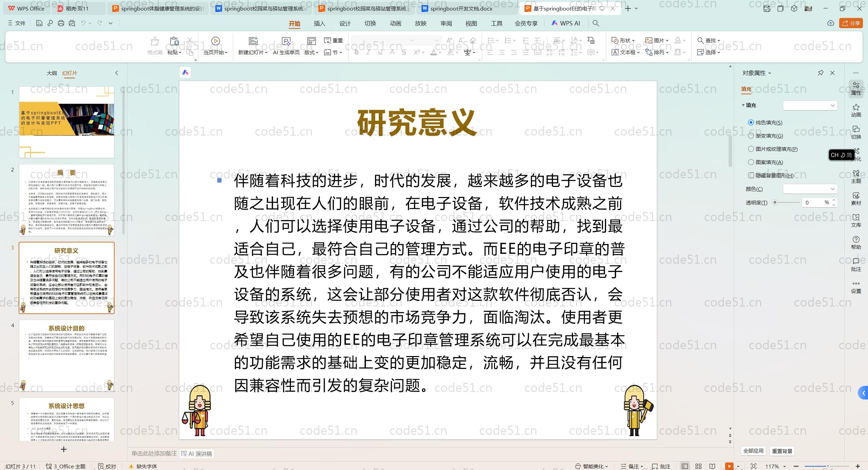Viewport: 868px width, 470px height.
Task: Collapse the slide thumbnail panel
Action: pyautogui.click(x=117, y=73)
